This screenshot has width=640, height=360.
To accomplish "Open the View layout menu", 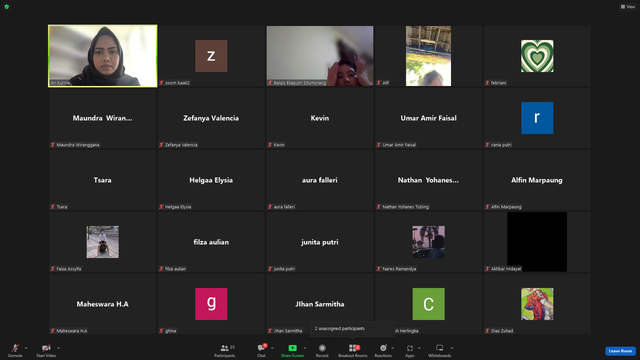I will [628, 7].
